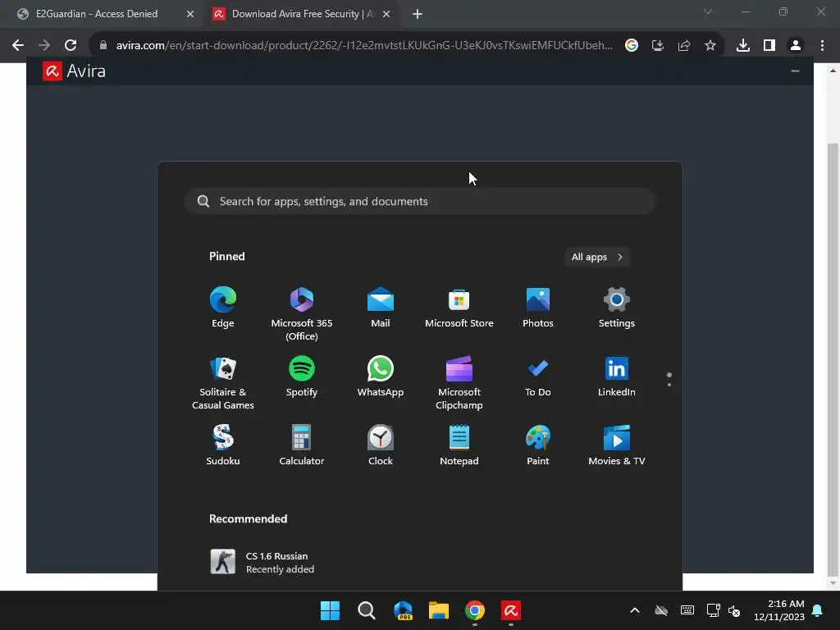Screen dimensions: 840x630
Task: Click the avira.com address bar
Action: tap(364, 46)
